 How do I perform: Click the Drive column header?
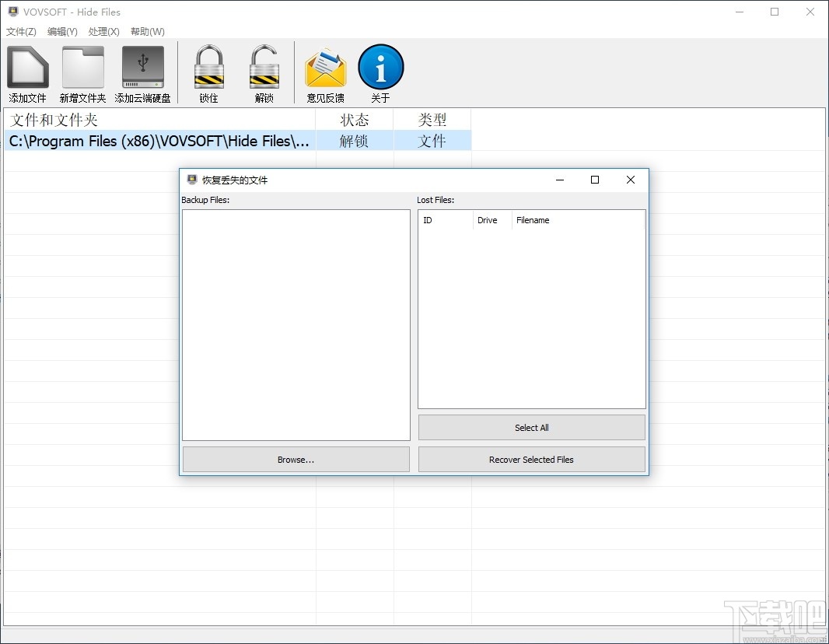tap(491, 220)
